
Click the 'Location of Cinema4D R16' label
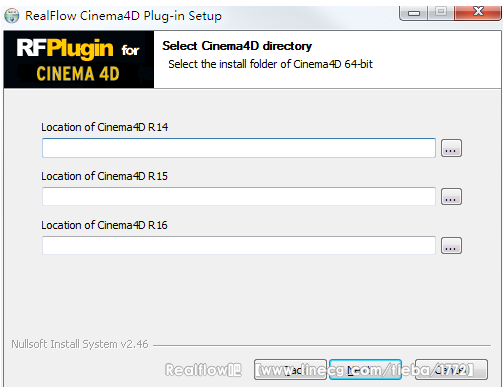(x=104, y=225)
